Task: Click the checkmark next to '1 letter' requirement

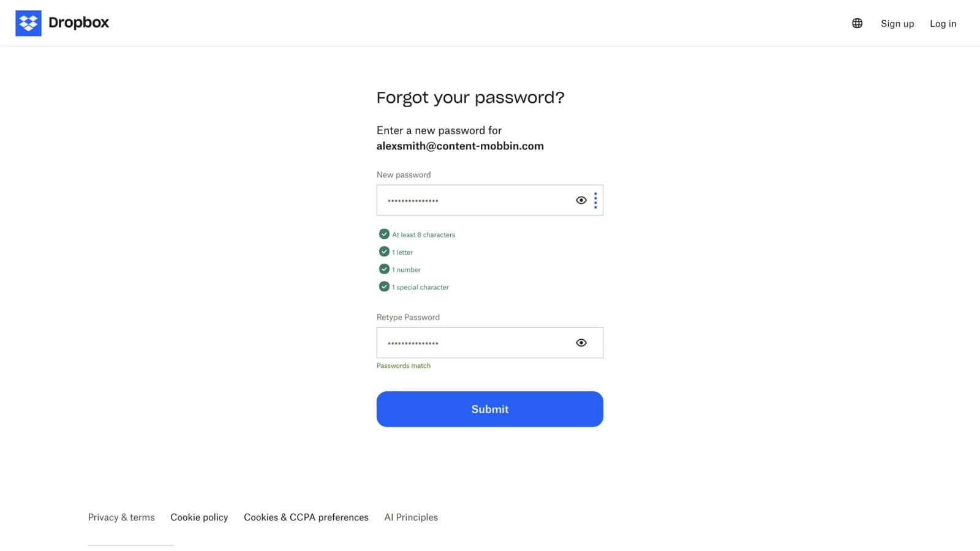Action: coord(384,251)
